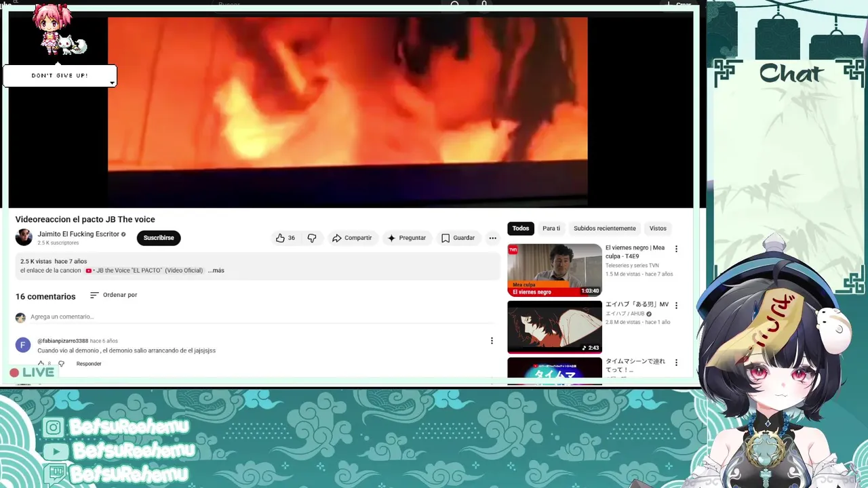The height and width of the screenshot is (488, 868).
Task: Click fabianpizarro3388's F avatar
Action: pos(23,345)
